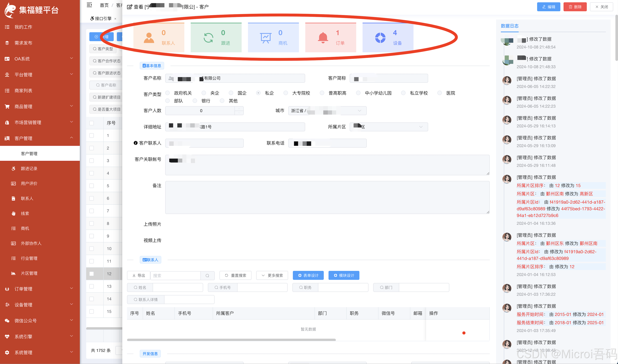Click the 跟进 refresh-arrows card icon

[208, 38]
